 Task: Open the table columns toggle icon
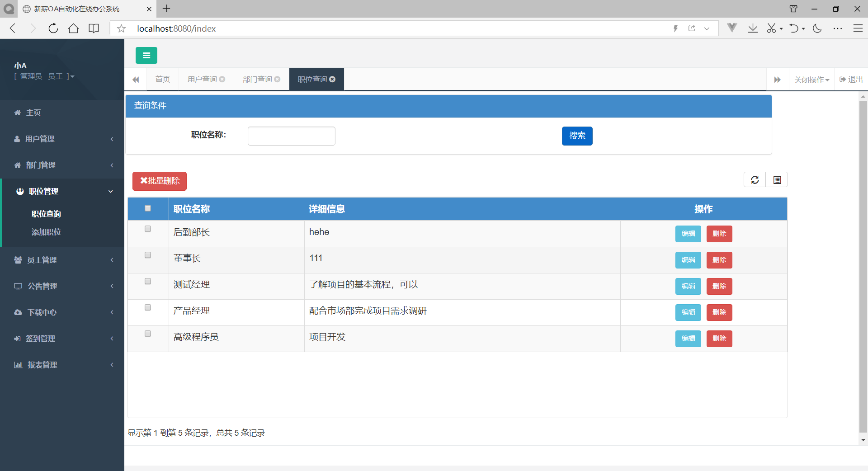(777, 180)
